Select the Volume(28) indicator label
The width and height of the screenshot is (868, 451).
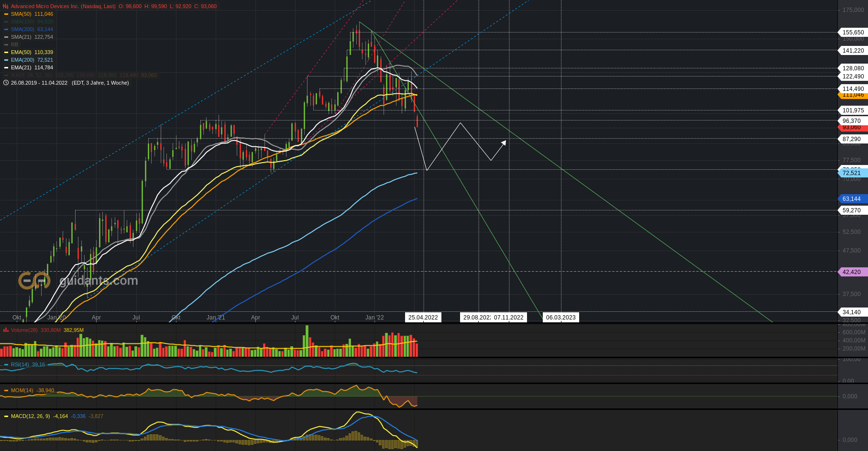tap(24, 330)
